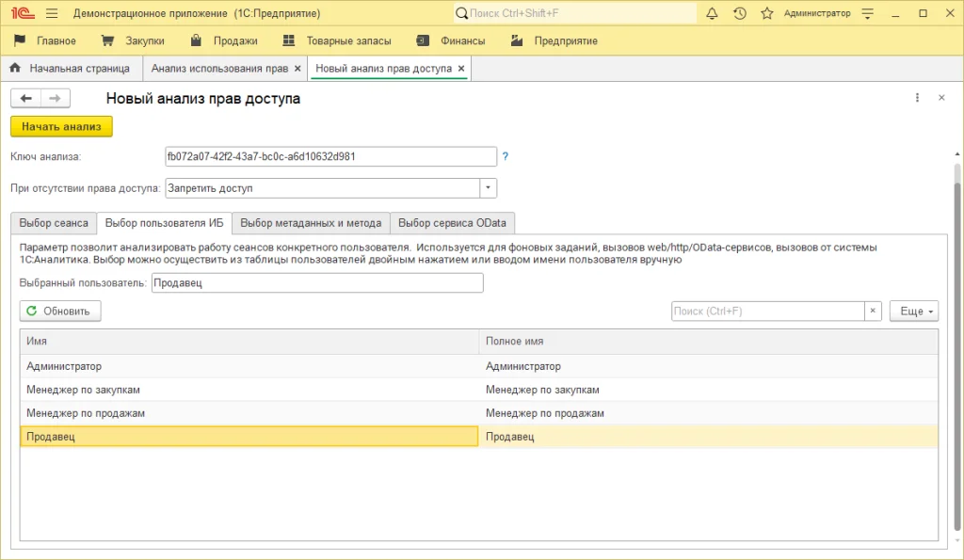The image size is (964, 560).
Task: Select Менеджер по закупкам row
Action: point(479,390)
